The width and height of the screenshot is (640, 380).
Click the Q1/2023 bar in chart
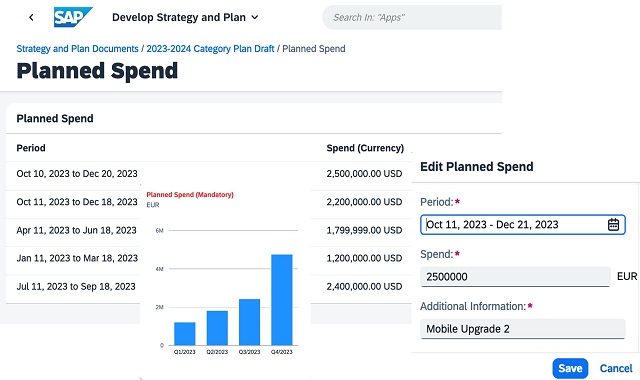click(184, 333)
